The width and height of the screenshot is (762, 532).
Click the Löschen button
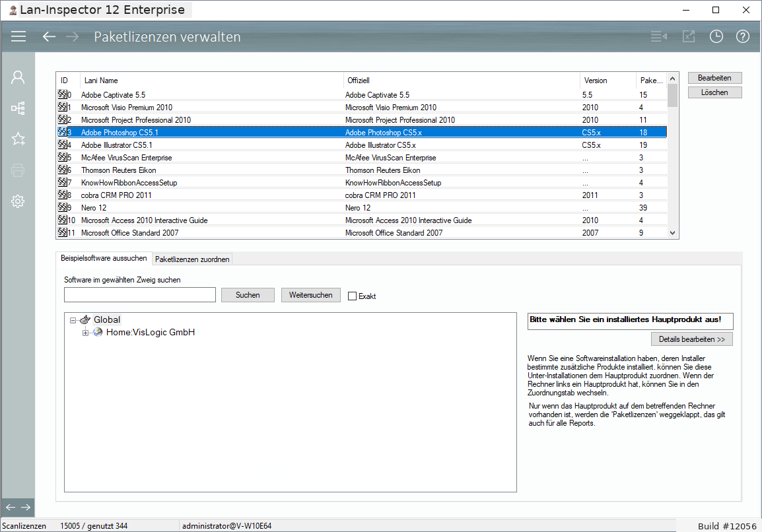pyautogui.click(x=714, y=92)
